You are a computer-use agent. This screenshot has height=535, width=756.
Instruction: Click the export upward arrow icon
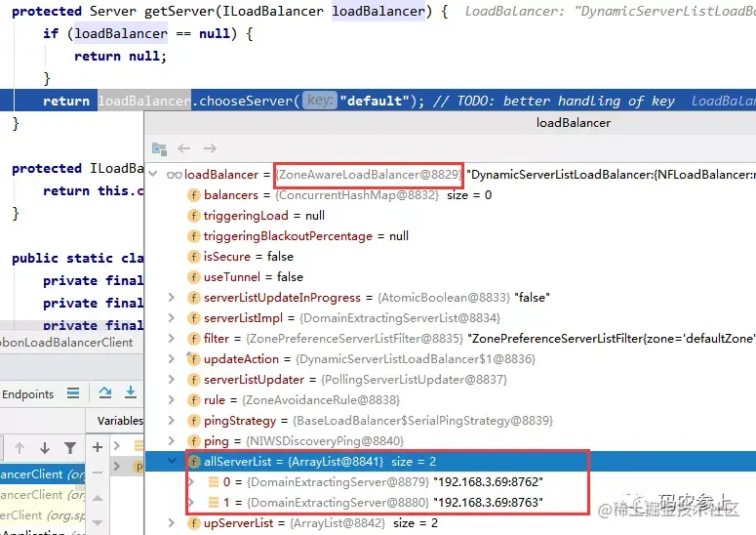pyautogui.click(x=104, y=392)
